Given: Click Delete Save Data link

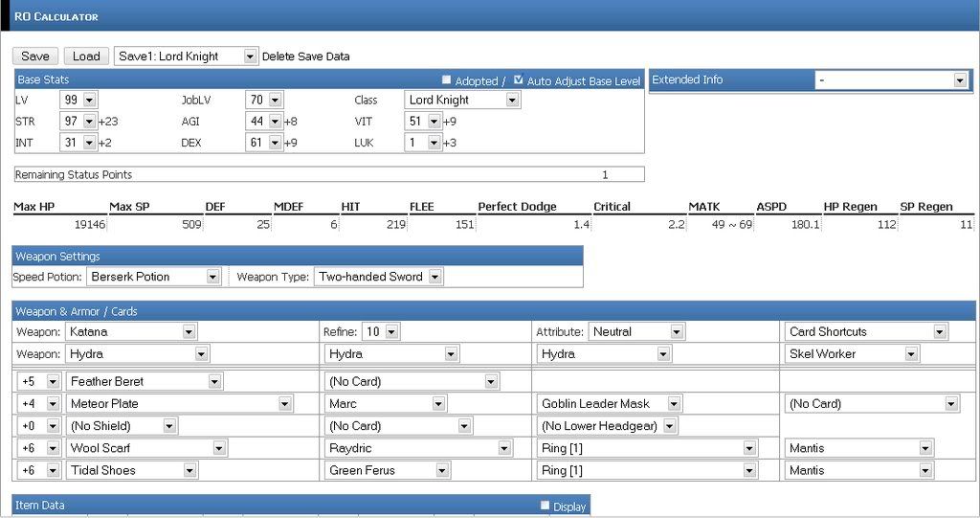Looking at the screenshot, I should (305, 56).
